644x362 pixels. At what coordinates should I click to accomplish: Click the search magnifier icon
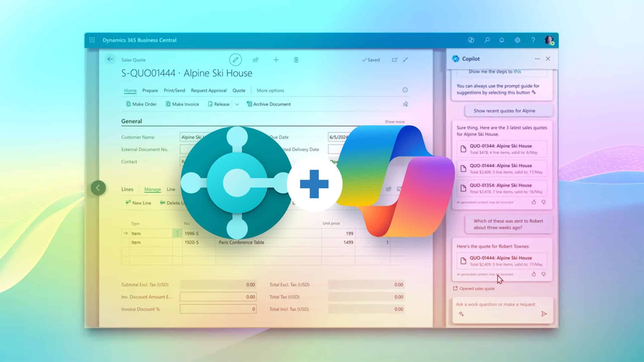pyautogui.click(x=487, y=40)
